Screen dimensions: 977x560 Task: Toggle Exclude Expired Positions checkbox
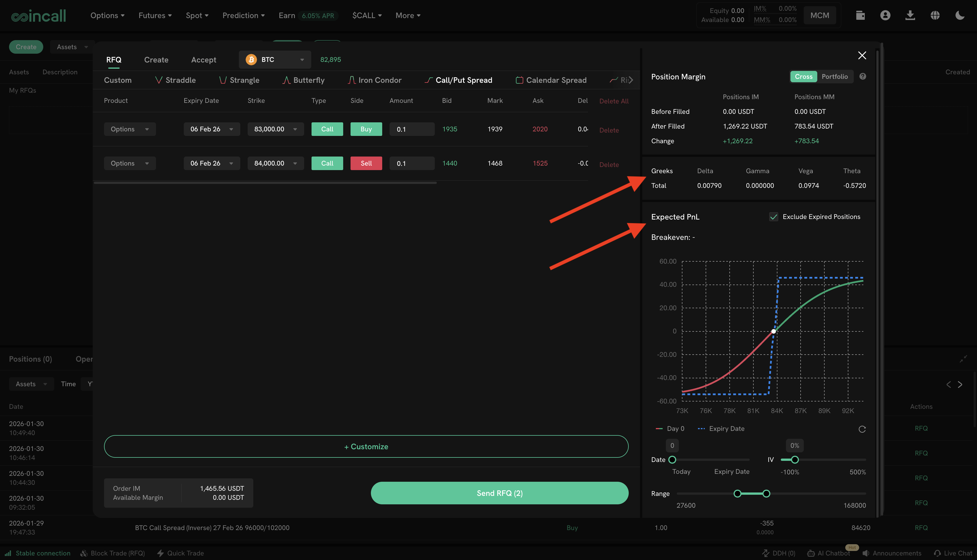click(773, 217)
